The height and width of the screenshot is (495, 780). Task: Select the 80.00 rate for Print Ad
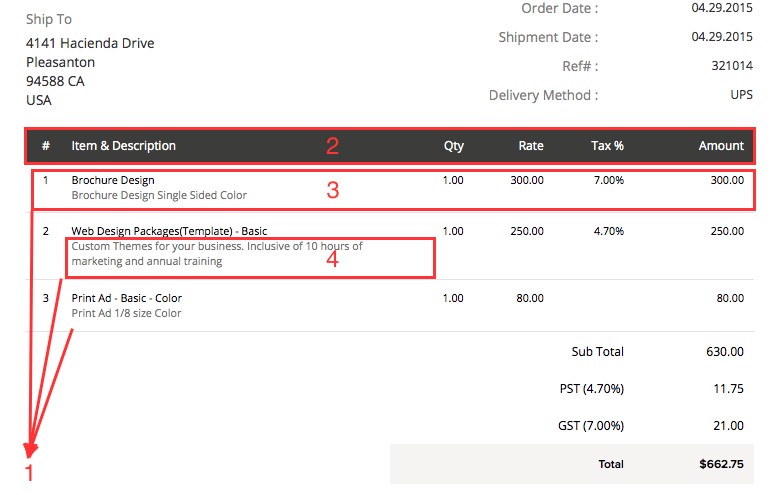(530, 298)
